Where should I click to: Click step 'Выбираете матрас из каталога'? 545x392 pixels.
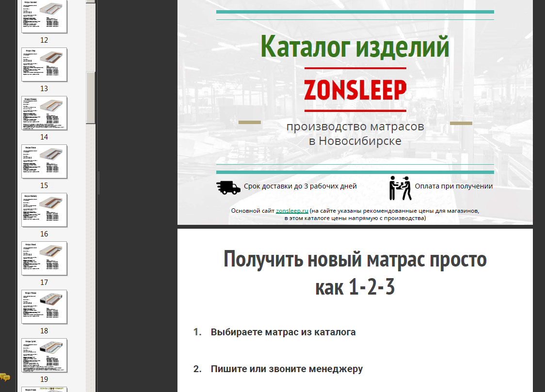tap(283, 332)
